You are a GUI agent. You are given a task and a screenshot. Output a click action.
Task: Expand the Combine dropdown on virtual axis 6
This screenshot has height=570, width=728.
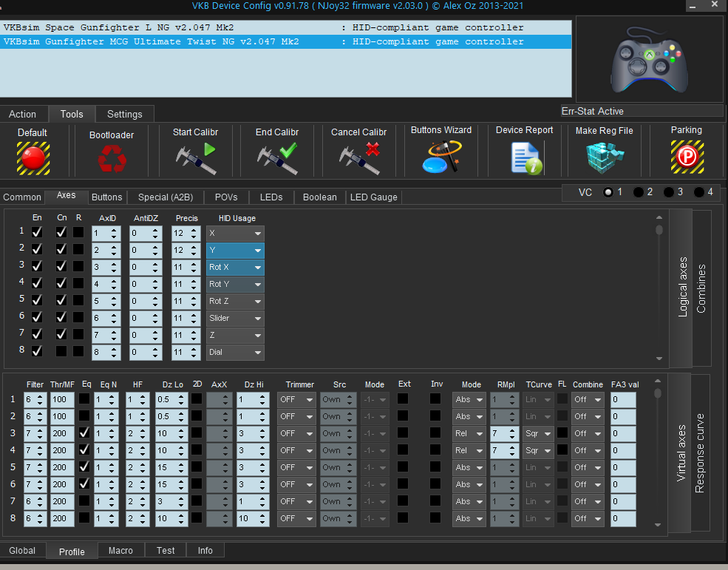tap(588, 484)
